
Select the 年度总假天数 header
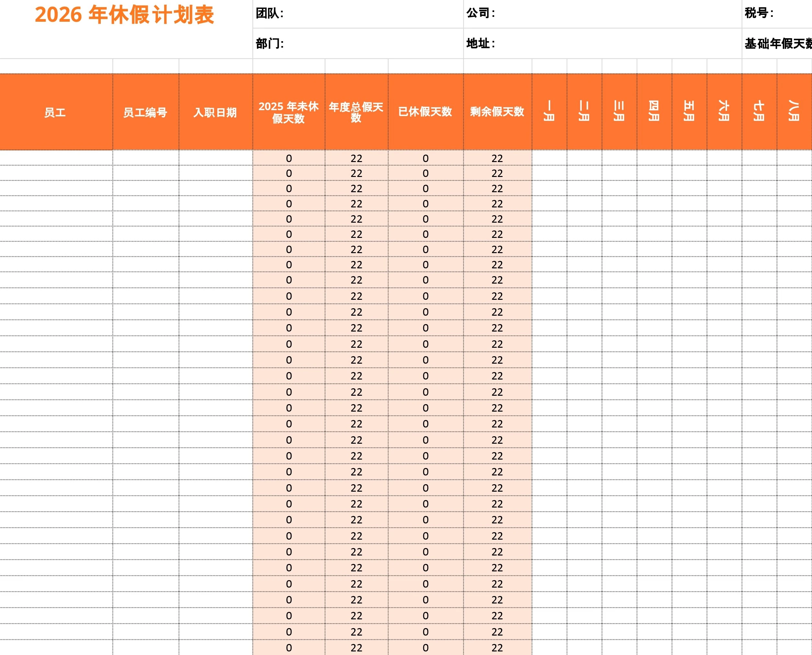tap(356, 112)
